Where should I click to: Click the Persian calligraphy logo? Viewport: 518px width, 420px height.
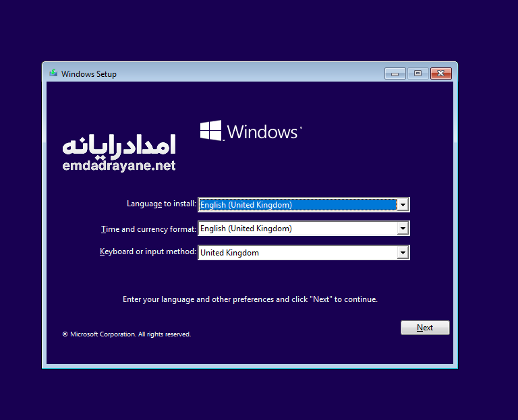[119, 146]
